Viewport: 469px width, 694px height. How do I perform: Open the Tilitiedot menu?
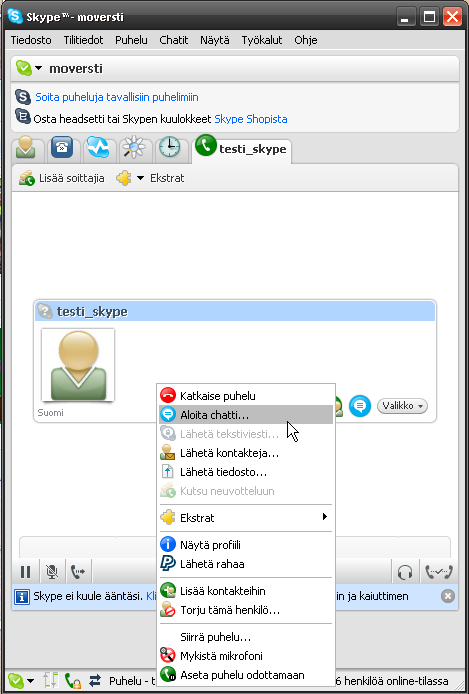pos(83,40)
